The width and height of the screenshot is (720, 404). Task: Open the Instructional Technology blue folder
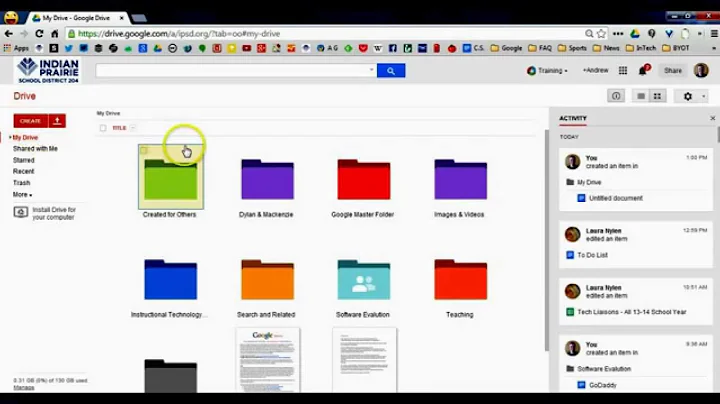pyautogui.click(x=170, y=280)
